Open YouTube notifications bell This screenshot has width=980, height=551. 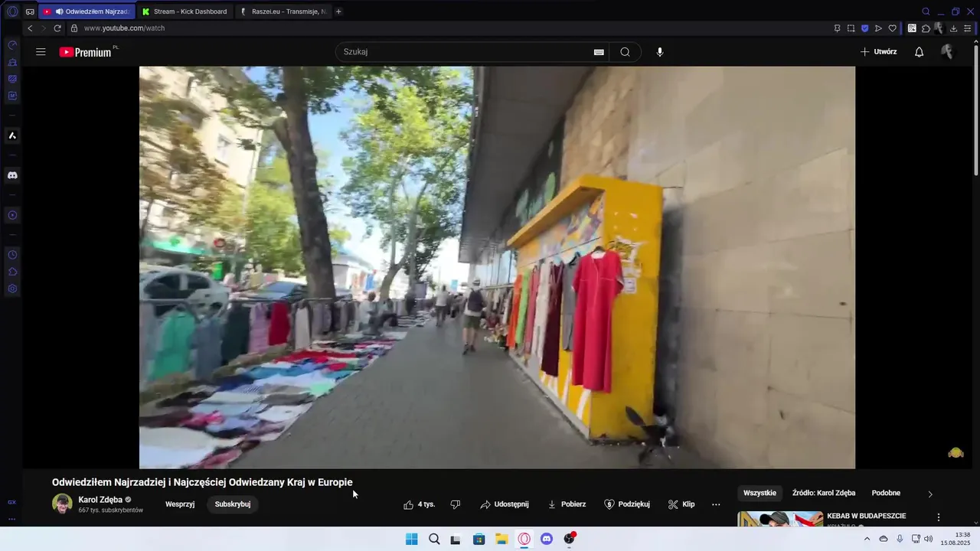pyautogui.click(x=920, y=52)
